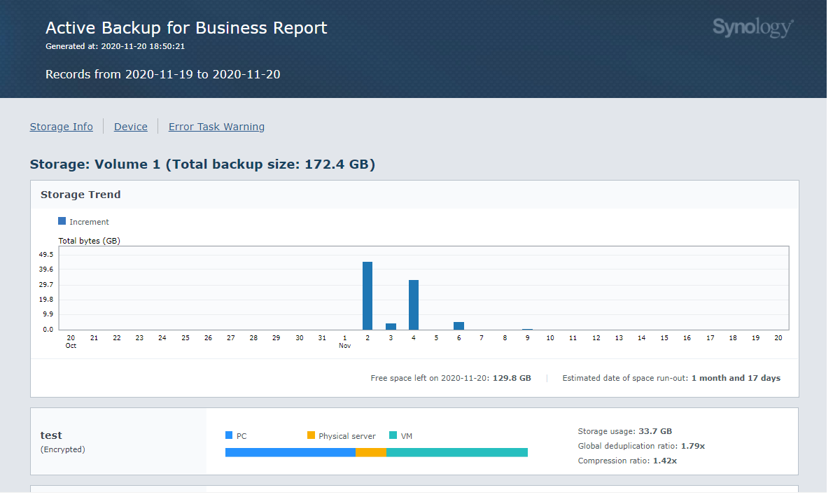Toggle the Increment series visibility
Viewport: 840px width, 504px height.
point(83,221)
